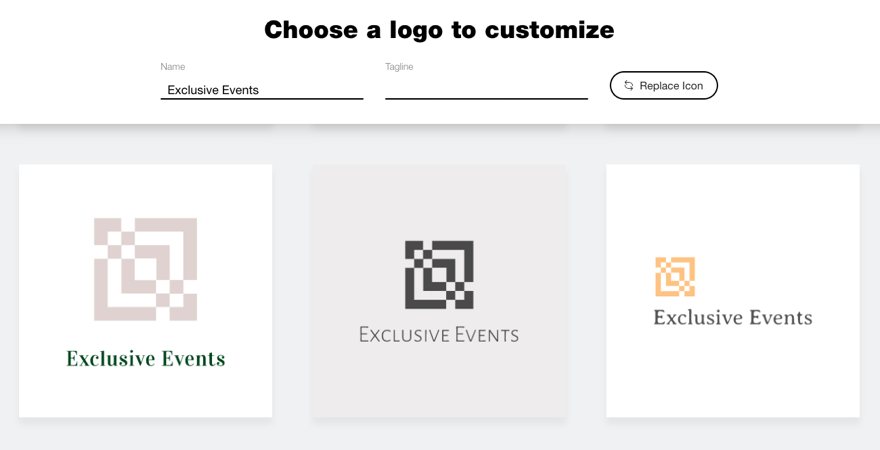Click the 'Name' field label
The width and height of the screenshot is (880, 450).
pyautogui.click(x=173, y=67)
